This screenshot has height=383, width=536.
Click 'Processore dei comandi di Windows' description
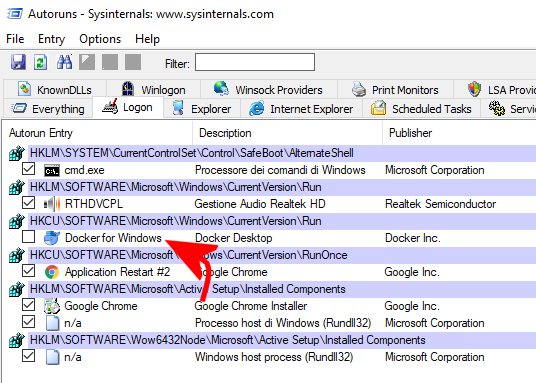pos(280,170)
